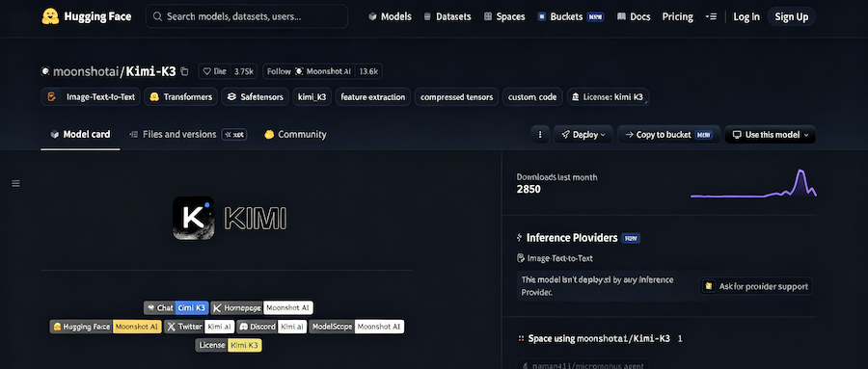Expand the Deploy dropdown

(x=583, y=135)
